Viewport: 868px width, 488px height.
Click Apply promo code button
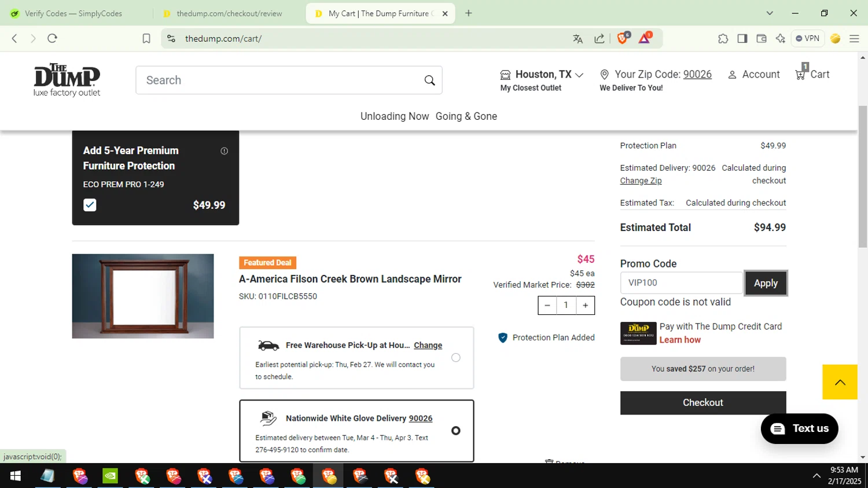tap(766, 283)
